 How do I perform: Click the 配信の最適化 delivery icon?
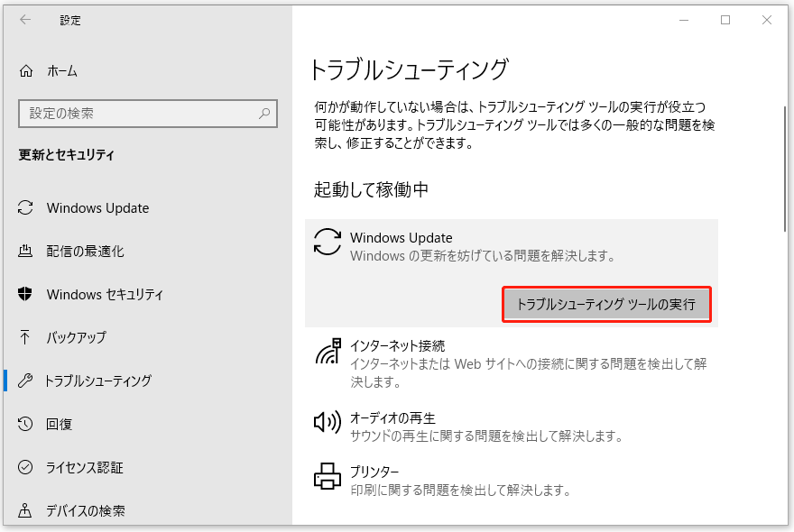[x=25, y=251]
